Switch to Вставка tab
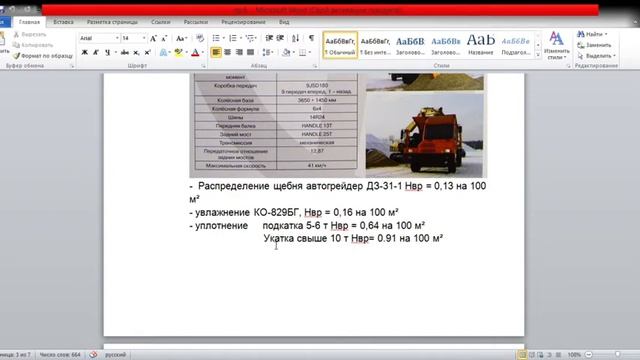Image resolution: width=640 pixels, height=360 pixels. 63,22
